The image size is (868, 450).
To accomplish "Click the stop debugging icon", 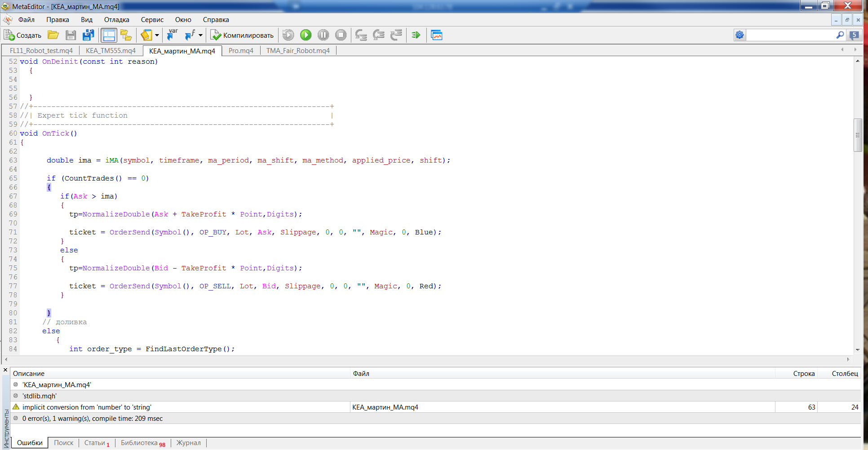I will 341,35.
